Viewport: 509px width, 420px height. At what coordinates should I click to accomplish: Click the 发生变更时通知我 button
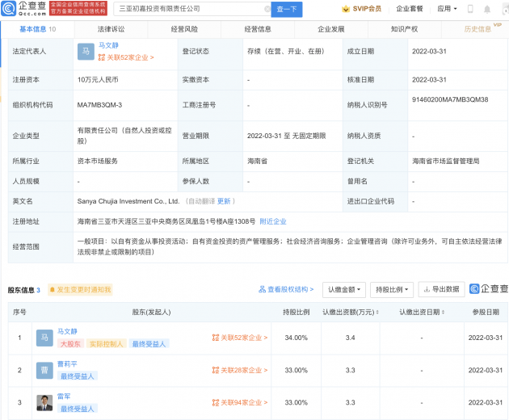click(80, 289)
